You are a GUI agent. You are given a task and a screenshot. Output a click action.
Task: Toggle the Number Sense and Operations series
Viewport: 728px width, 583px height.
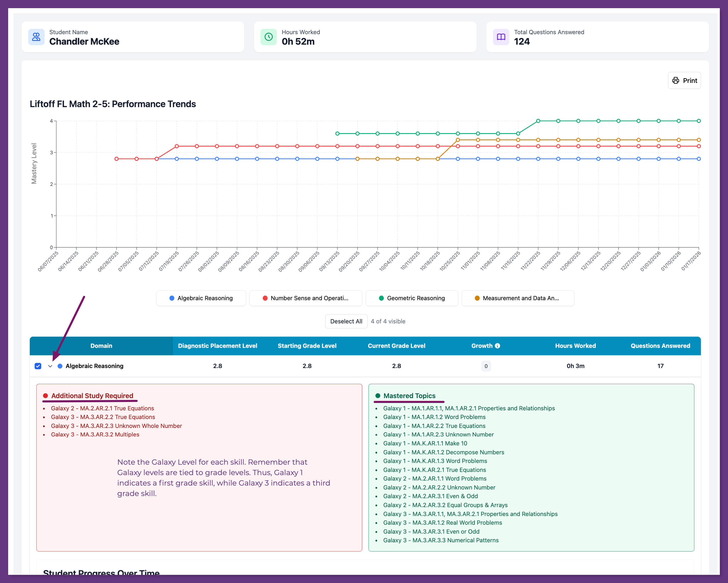click(305, 298)
